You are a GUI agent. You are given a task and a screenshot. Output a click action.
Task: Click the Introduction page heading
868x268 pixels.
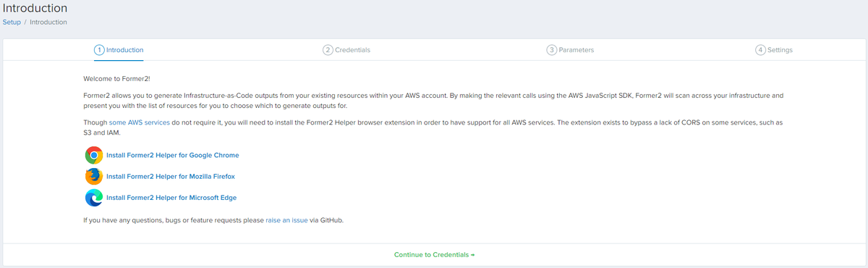(x=35, y=8)
